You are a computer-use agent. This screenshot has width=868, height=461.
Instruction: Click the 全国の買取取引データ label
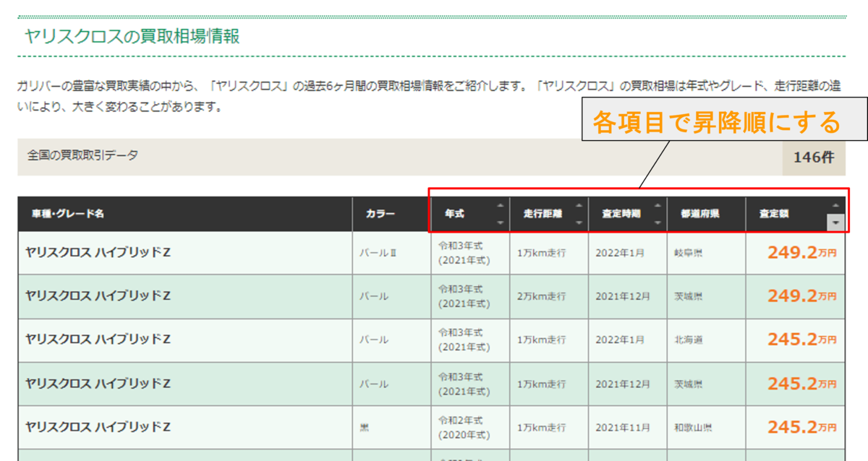click(x=82, y=155)
